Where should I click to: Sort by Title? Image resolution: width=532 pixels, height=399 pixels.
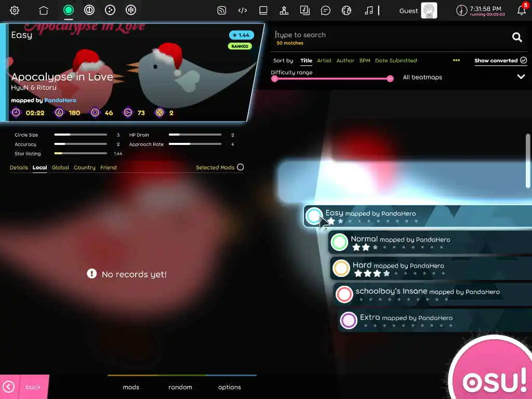pyautogui.click(x=306, y=60)
